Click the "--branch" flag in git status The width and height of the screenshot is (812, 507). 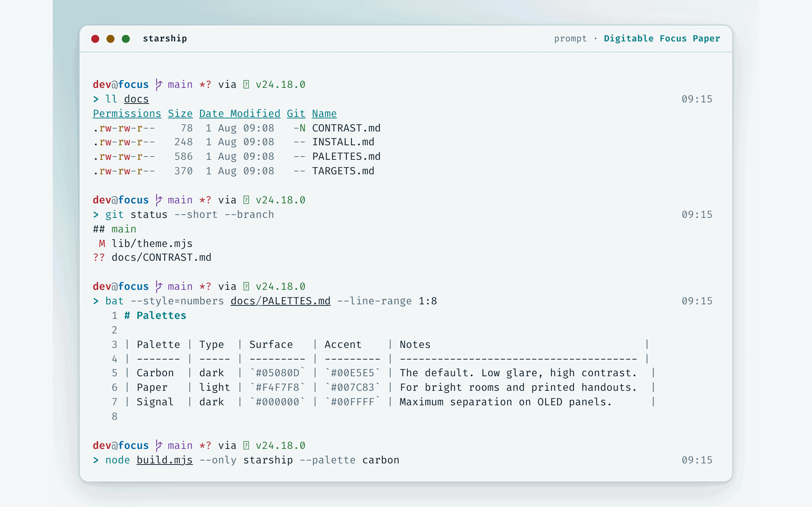click(249, 215)
